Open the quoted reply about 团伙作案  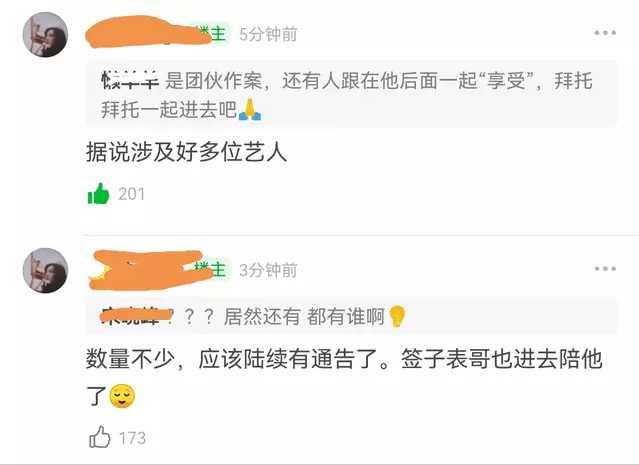(x=351, y=95)
